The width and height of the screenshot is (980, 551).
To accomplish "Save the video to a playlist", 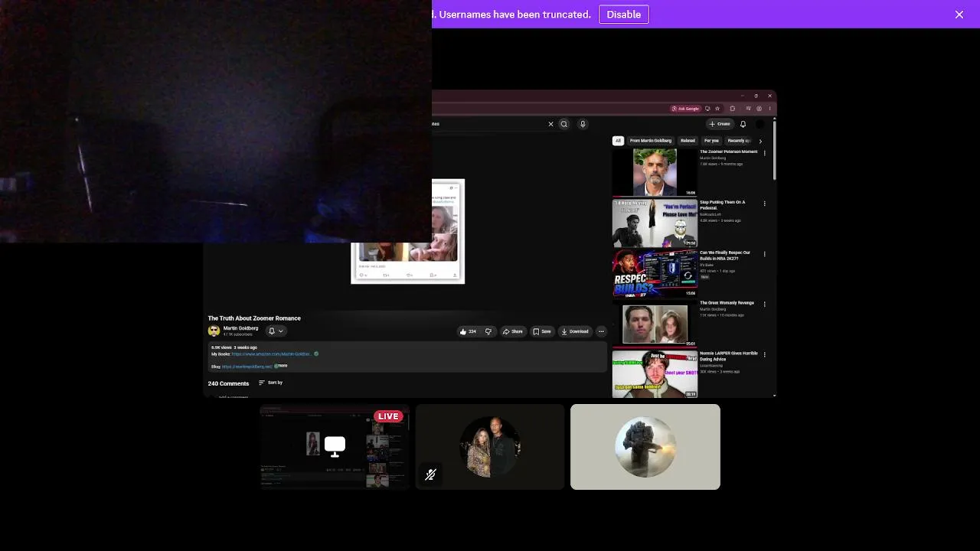I will pyautogui.click(x=542, y=331).
